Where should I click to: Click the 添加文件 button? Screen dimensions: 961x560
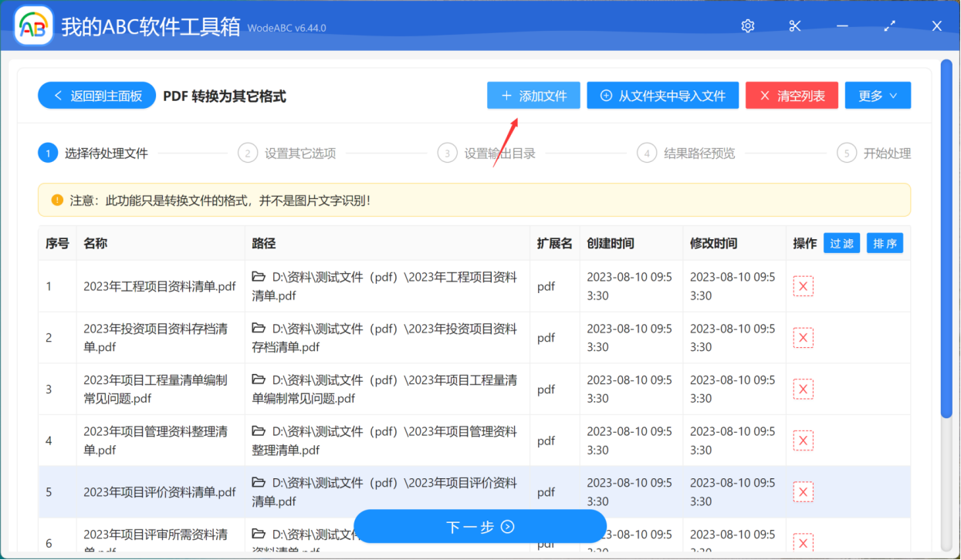click(x=533, y=95)
